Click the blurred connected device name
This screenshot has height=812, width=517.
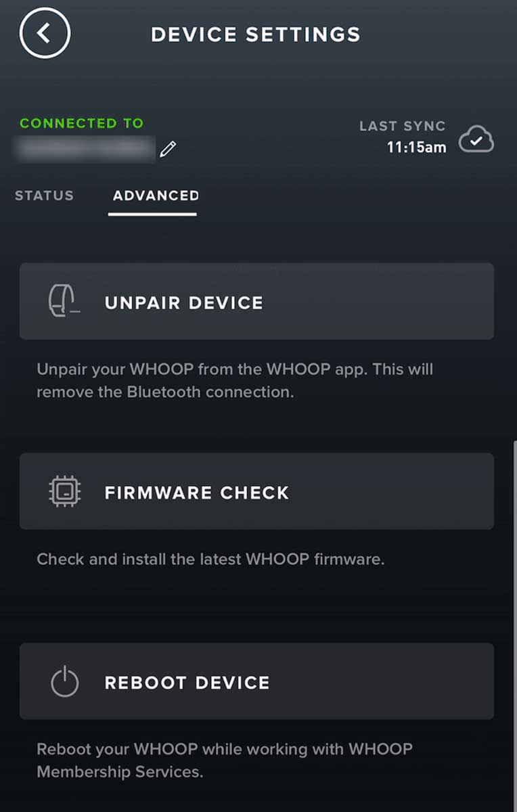pyautogui.click(x=85, y=150)
